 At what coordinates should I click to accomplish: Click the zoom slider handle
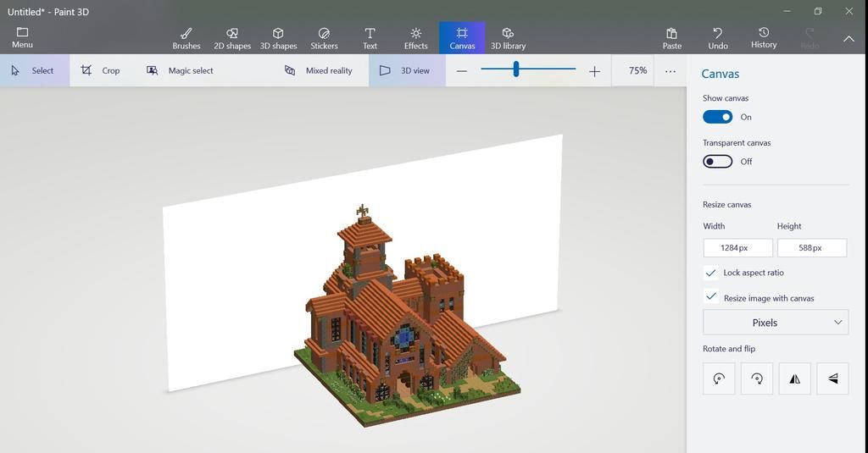pos(516,69)
